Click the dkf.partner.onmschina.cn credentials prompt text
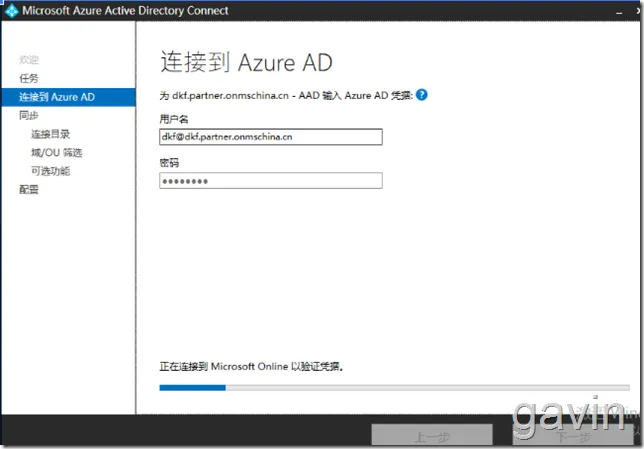644x449 pixels. coord(286,95)
